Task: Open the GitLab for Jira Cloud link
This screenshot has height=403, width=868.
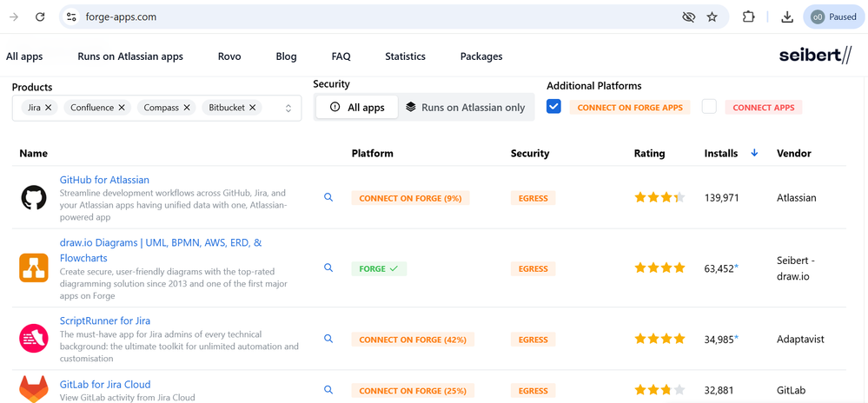Action: [x=105, y=385]
